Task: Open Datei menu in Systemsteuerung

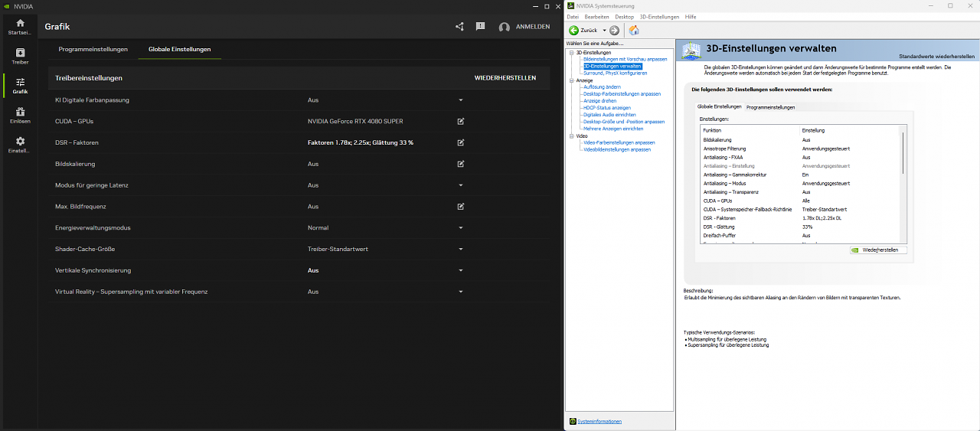Action: 573,16
